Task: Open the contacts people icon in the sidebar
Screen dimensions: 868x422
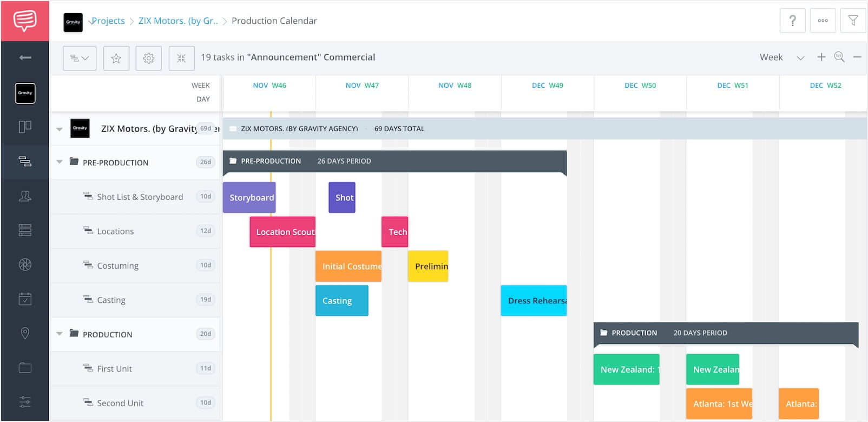Action: tap(25, 196)
